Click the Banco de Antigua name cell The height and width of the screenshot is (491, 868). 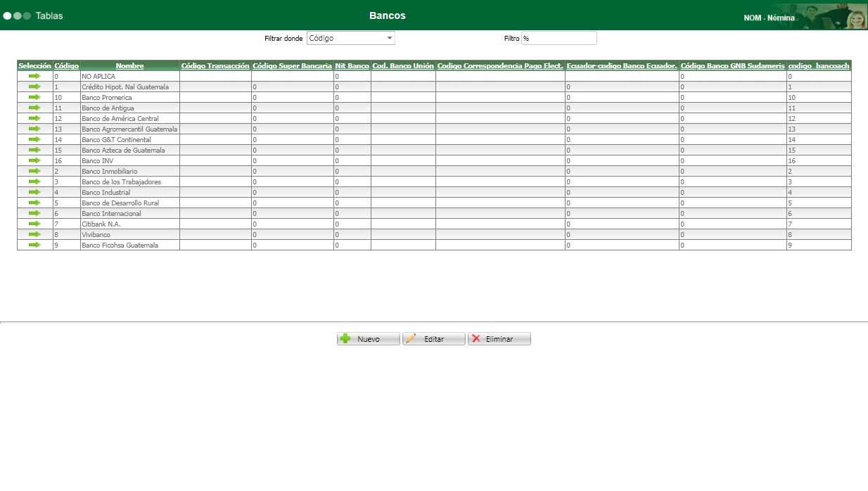tap(130, 108)
